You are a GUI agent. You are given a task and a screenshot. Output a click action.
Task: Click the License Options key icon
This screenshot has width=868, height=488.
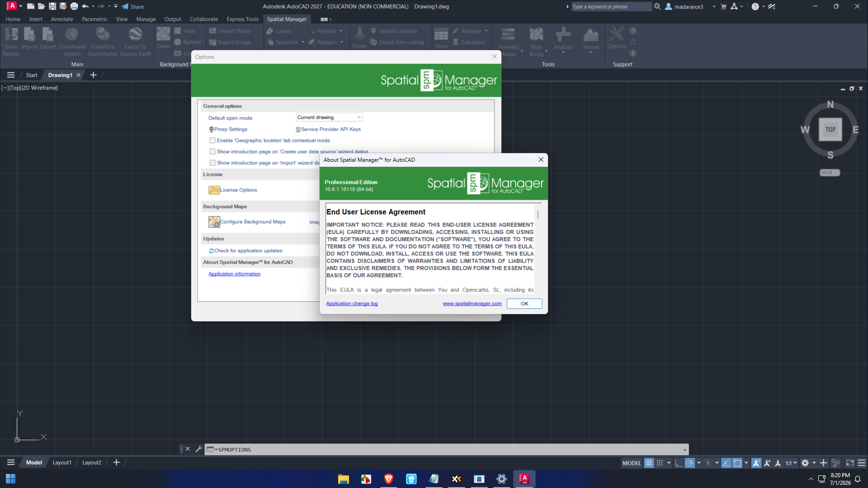tap(214, 190)
